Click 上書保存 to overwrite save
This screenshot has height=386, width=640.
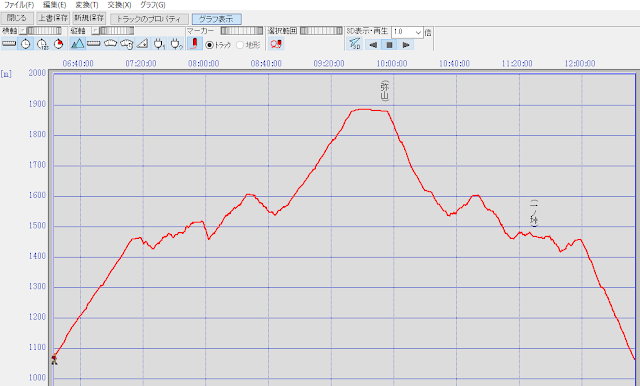click(x=53, y=18)
